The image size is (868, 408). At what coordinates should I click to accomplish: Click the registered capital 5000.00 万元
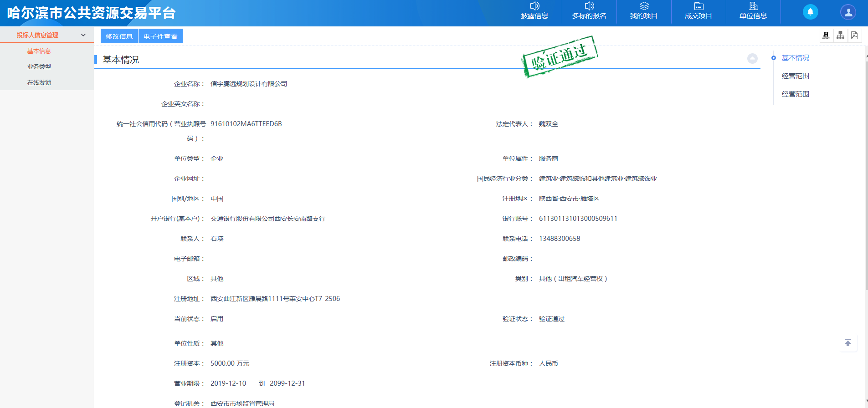click(x=230, y=363)
